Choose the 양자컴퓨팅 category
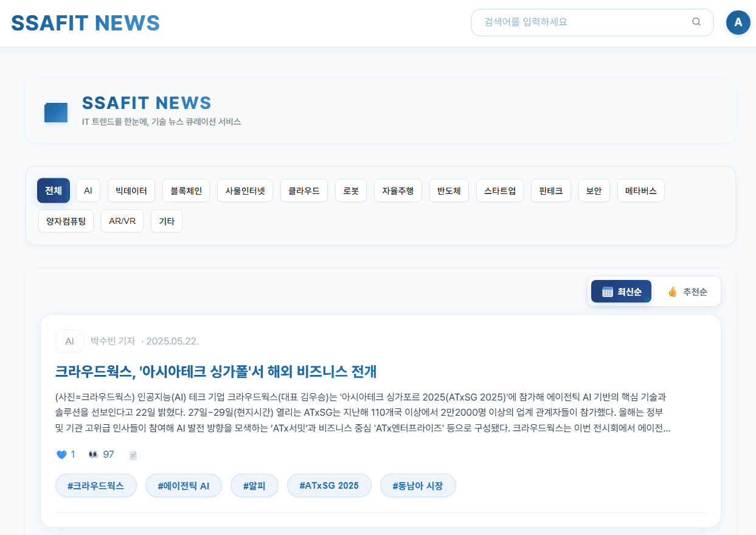 pos(66,221)
